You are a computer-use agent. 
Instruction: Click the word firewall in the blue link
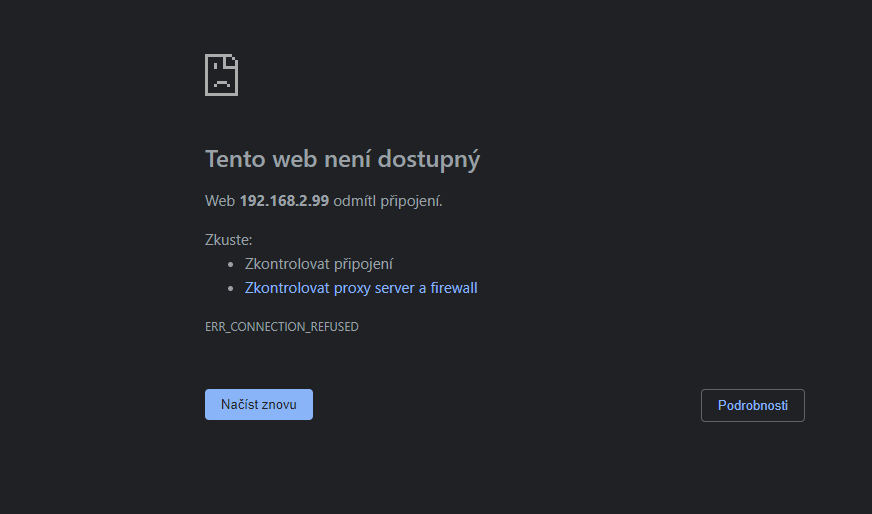tap(454, 288)
